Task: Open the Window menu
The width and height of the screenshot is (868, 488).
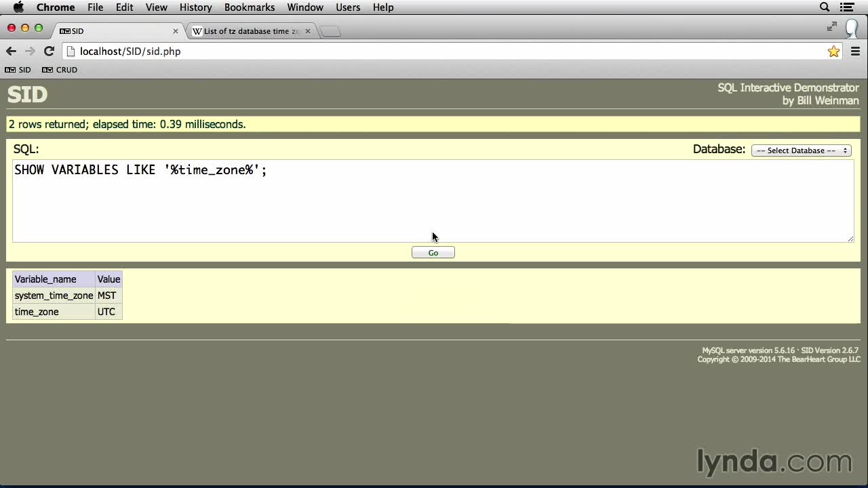Action: tap(305, 7)
